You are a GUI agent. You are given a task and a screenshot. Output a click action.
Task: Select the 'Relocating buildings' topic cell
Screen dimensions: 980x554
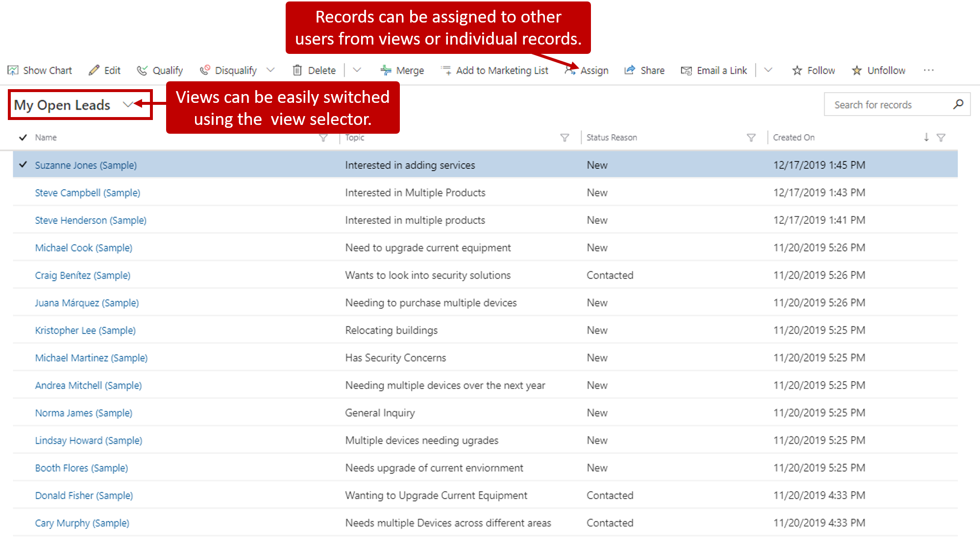tap(391, 331)
